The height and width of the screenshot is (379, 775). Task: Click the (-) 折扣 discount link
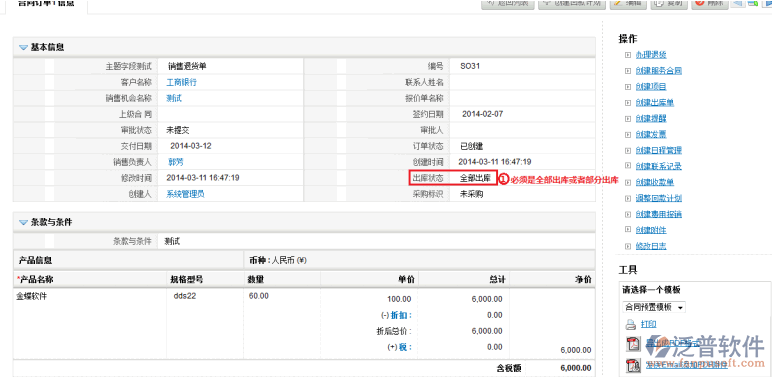pos(396,315)
